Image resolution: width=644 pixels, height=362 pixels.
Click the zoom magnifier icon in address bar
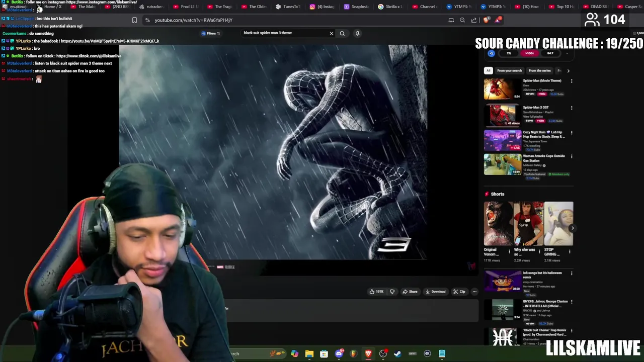pos(462,20)
